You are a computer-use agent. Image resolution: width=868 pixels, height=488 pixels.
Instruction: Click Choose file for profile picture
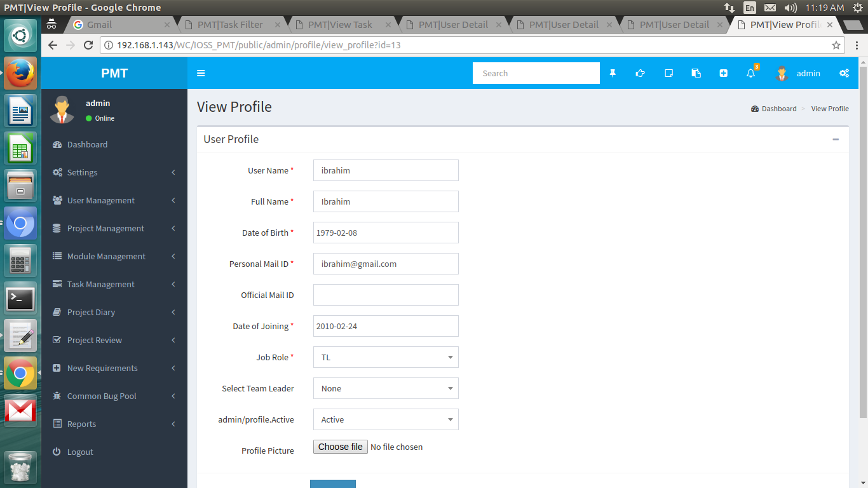click(341, 447)
